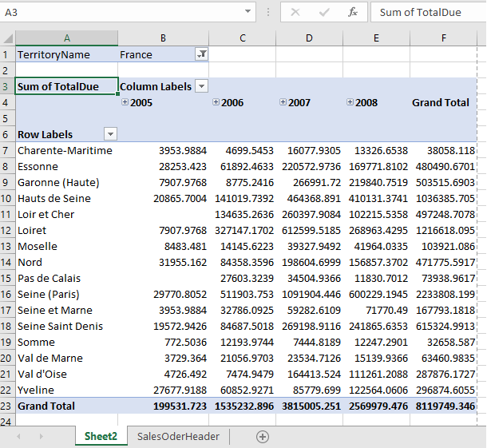This screenshot has width=487, height=448.
Task: Add a new sheet with the plus icon
Action: coord(263,437)
